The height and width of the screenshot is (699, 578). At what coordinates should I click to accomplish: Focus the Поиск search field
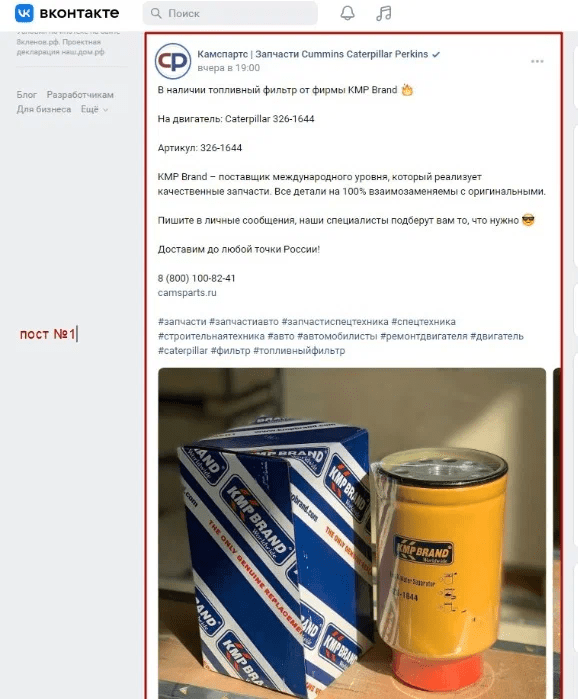(230, 13)
